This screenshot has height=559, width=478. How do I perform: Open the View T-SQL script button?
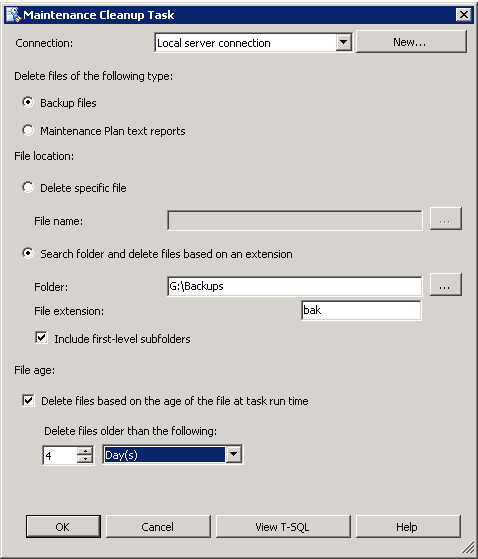coord(283,526)
